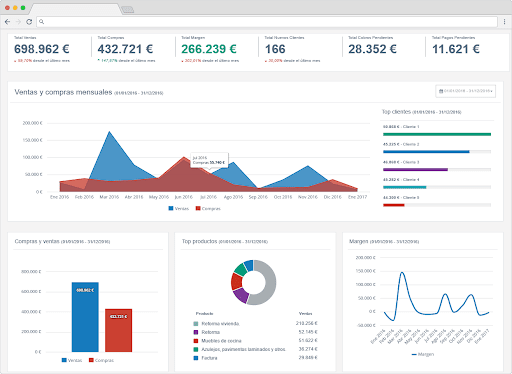Click the green Total Margen value 266.239 €
This screenshot has height=374, width=512.
click(209, 49)
